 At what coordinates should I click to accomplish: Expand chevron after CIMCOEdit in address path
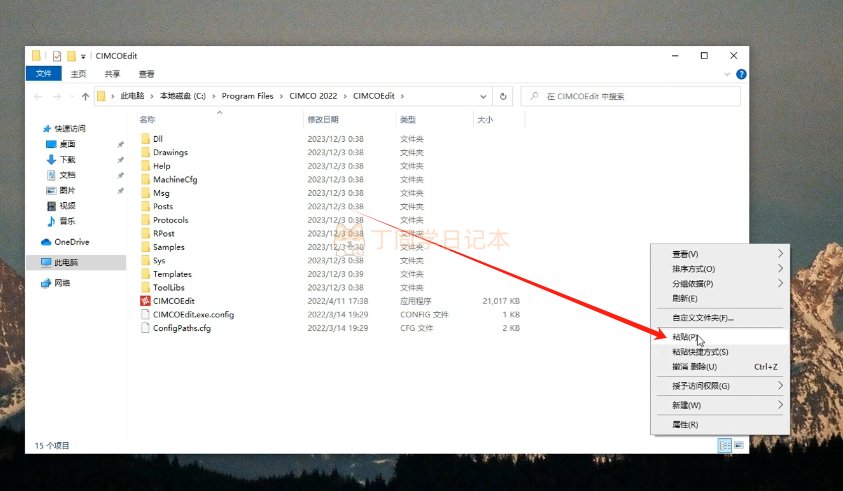coord(402,96)
